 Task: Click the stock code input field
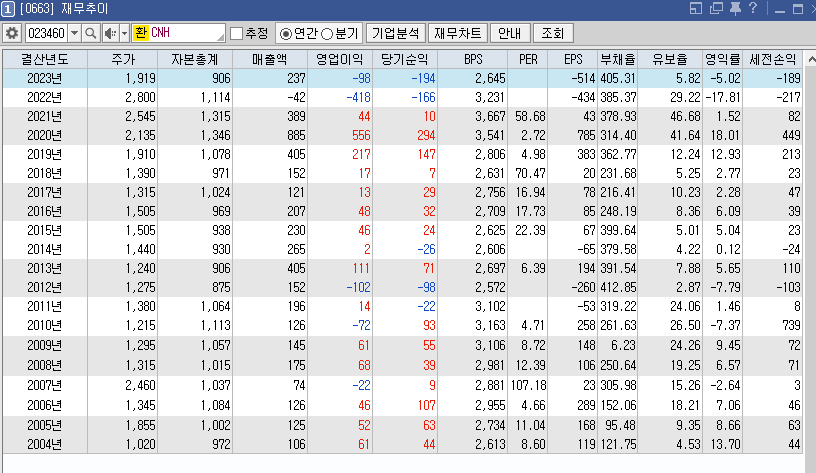(x=46, y=33)
